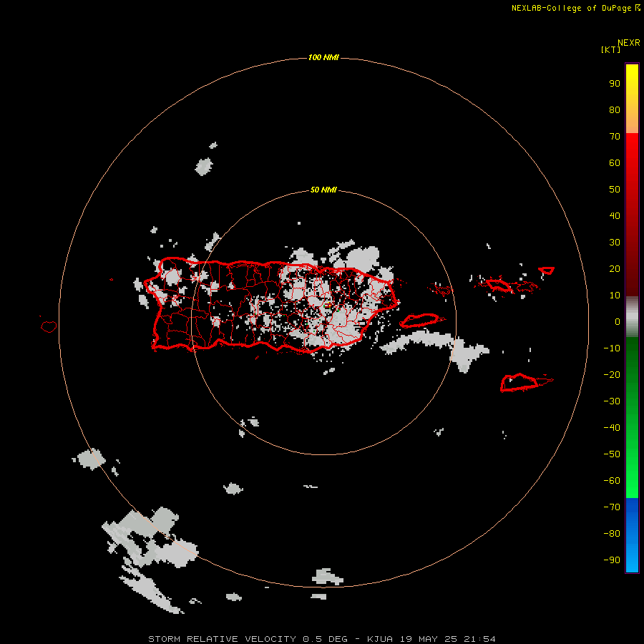Click the 10 value on the velocity scale

click(x=615, y=296)
